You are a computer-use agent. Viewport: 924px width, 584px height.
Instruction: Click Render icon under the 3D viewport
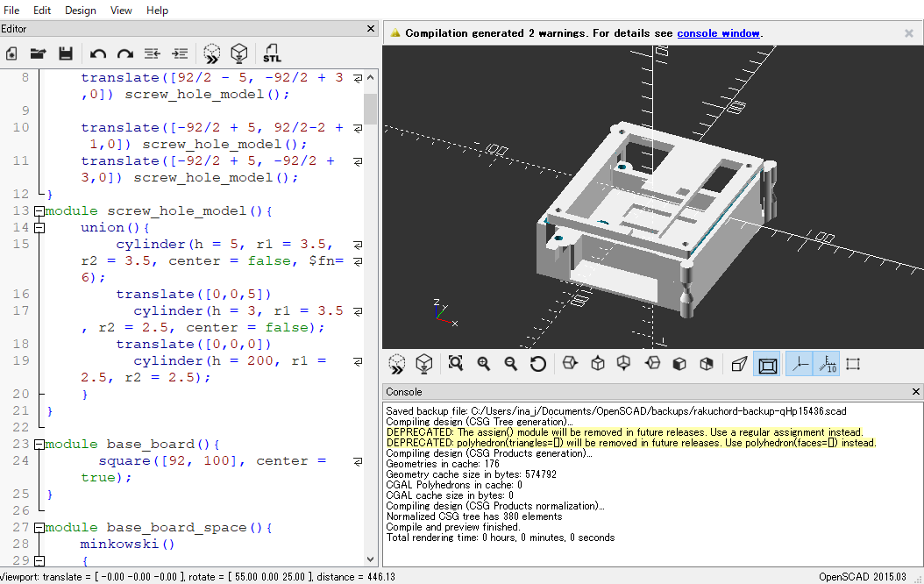[x=423, y=364]
